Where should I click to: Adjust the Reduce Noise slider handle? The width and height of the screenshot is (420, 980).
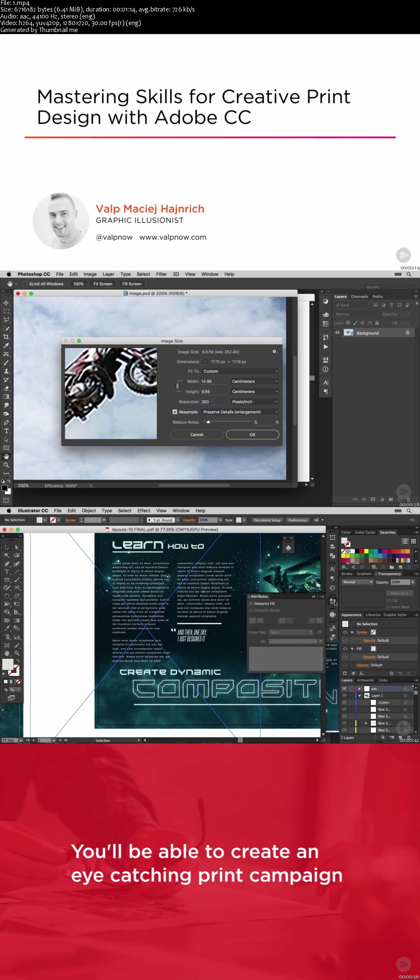click(208, 422)
